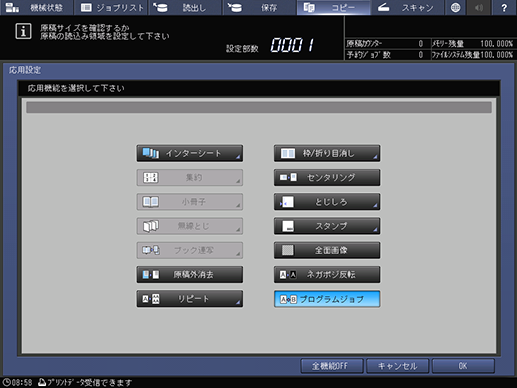This screenshot has width=517, height=388.
Task: Expand インターシート via its corner arrow
Action: [238, 157]
